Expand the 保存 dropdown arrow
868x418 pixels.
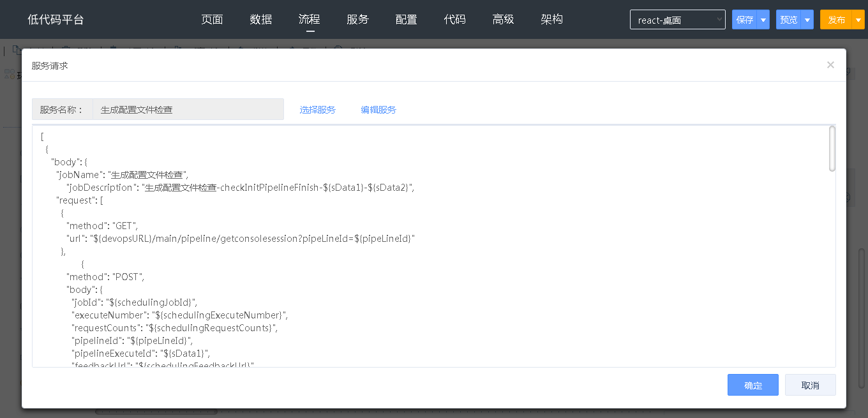coord(763,20)
